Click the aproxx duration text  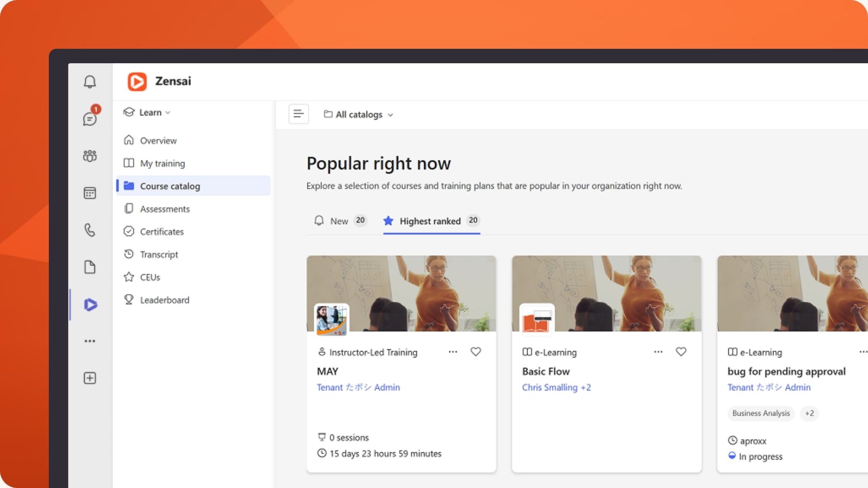point(753,441)
